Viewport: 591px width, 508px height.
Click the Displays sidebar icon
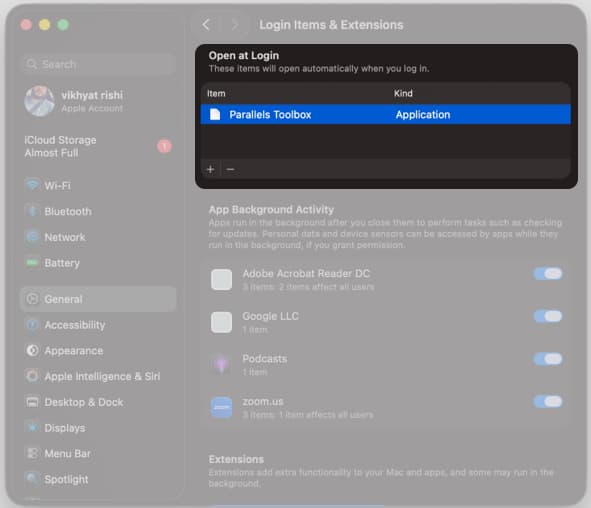click(x=32, y=427)
